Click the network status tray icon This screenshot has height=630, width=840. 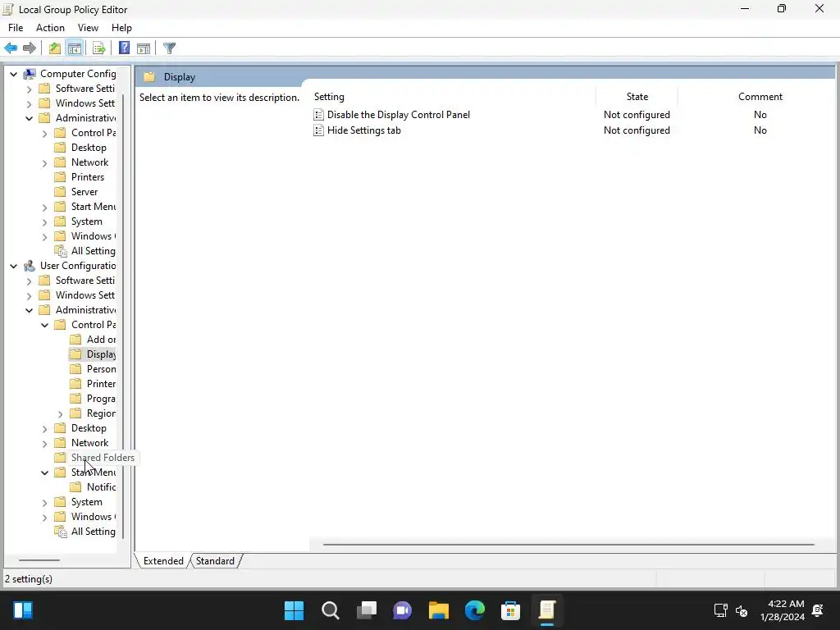[x=720, y=610]
